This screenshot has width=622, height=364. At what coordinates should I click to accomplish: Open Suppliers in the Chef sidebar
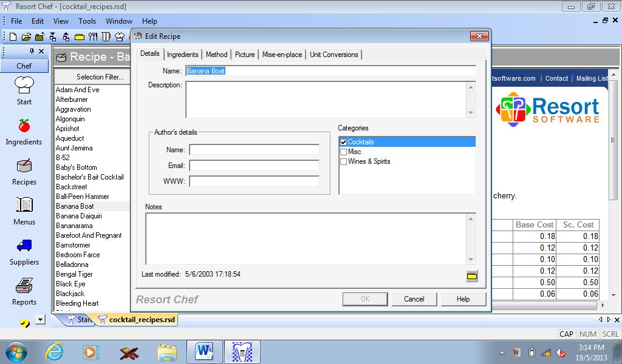pyautogui.click(x=24, y=252)
